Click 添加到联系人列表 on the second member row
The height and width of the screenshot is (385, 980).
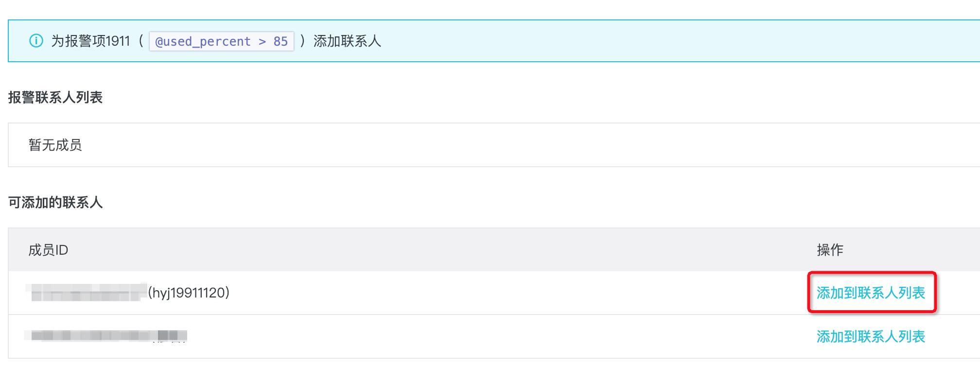[871, 337]
